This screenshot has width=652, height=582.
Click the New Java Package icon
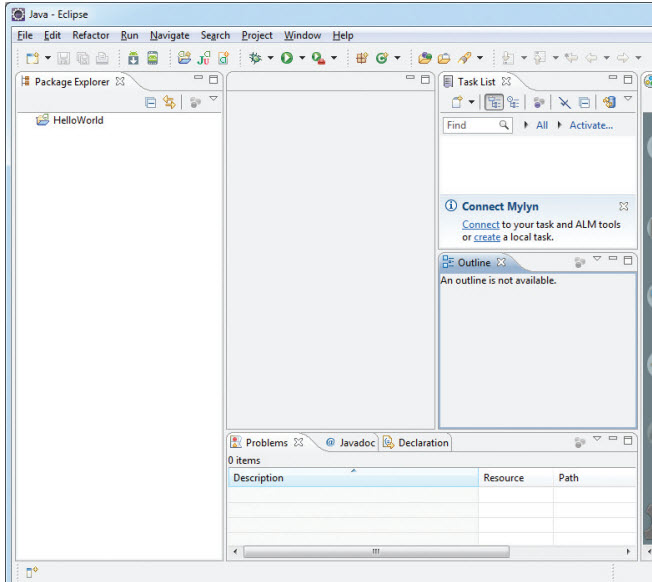[362, 58]
